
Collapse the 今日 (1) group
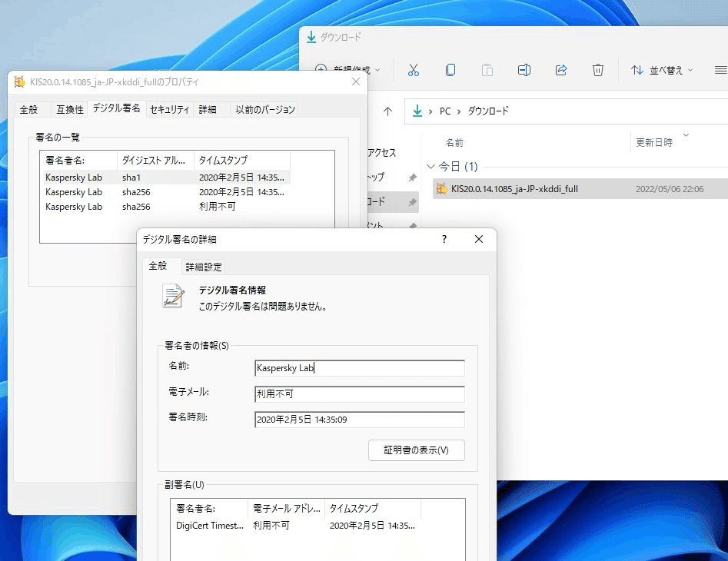pos(430,166)
